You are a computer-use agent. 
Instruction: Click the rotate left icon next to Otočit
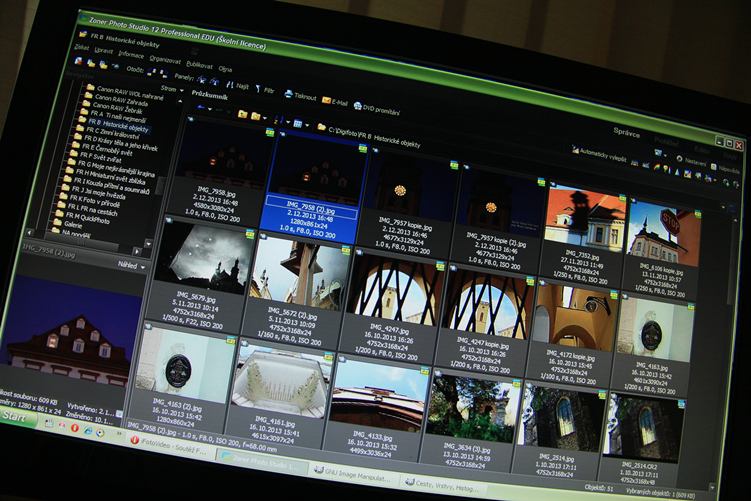(152, 72)
